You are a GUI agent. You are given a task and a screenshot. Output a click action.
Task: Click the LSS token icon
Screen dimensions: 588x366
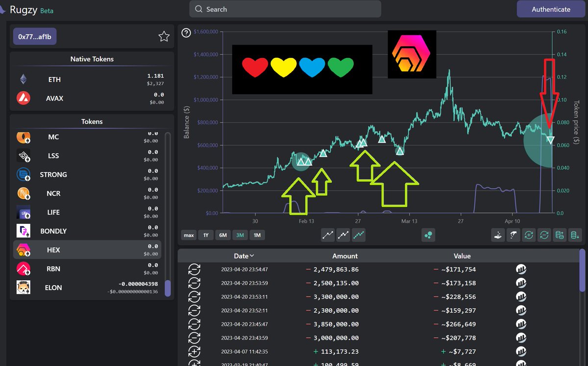click(24, 156)
